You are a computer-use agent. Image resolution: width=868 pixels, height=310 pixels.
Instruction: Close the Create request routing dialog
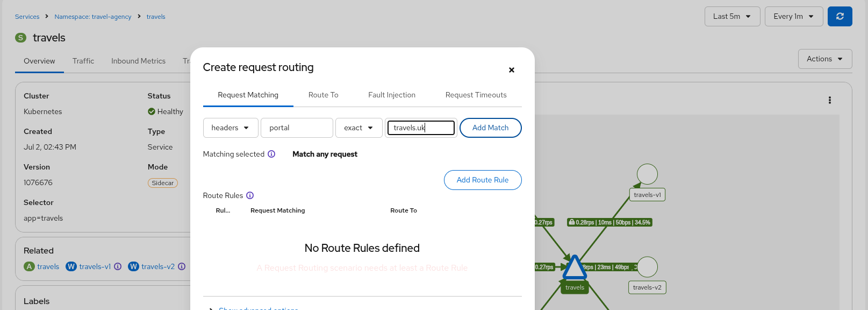tap(512, 70)
